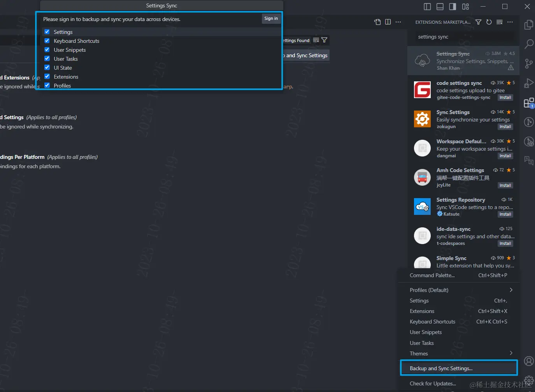Install the Workspace Default extension by dangmai
535x392 pixels.
click(x=505, y=156)
